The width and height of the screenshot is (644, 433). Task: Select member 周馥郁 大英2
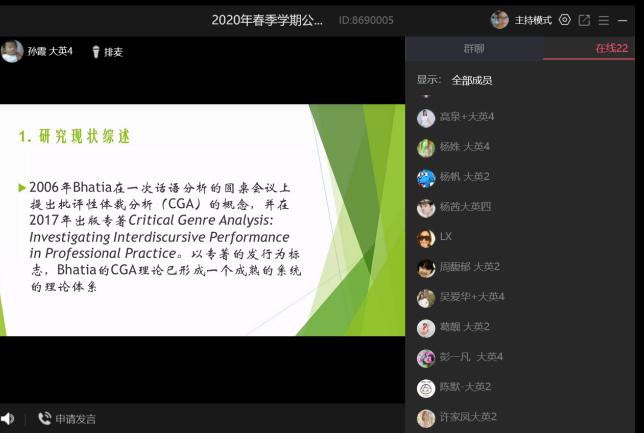click(x=469, y=267)
